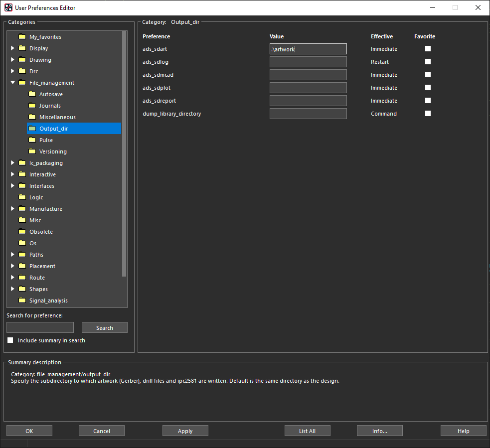Open the Info... dialog
This screenshot has height=448, width=490.
coord(380,431)
